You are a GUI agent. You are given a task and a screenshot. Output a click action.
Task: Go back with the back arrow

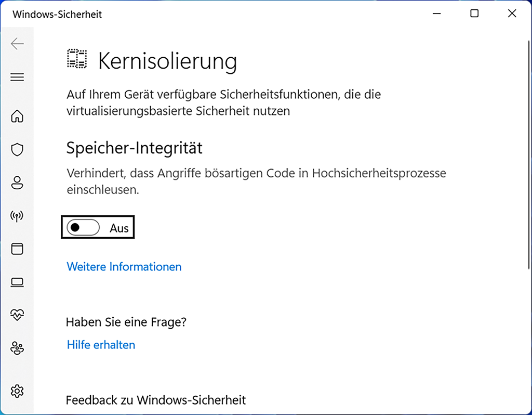click(x=17, y=44)
